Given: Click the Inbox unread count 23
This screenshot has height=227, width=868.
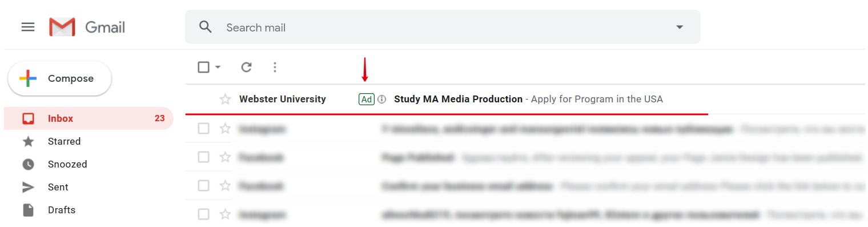Looking at the screenshot, I should point(159,118).
